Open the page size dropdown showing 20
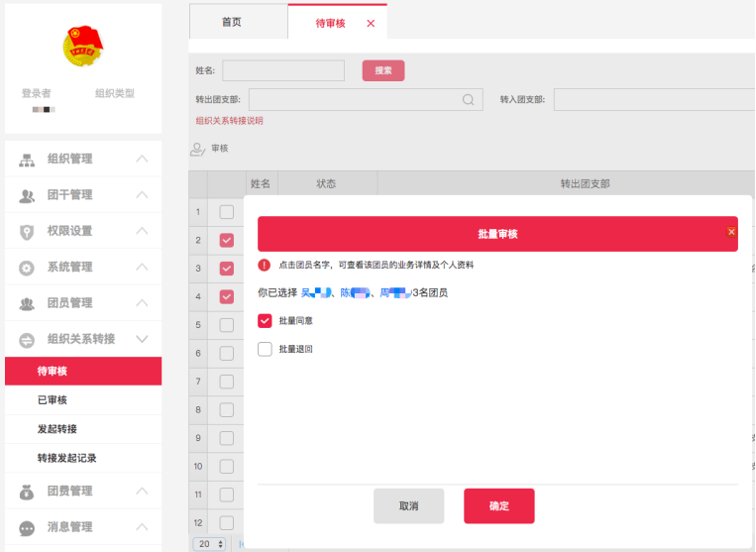The height and width of the screenshot is (552, 756). point(208,544)
